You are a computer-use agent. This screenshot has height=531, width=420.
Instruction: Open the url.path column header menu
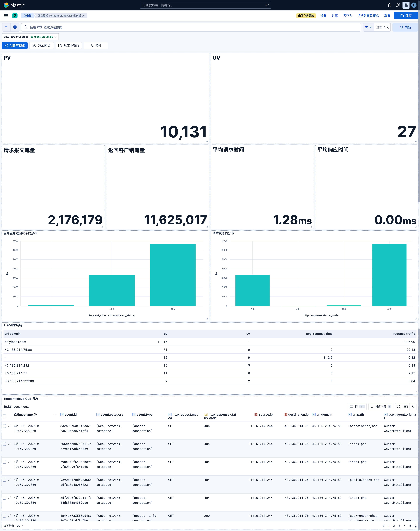click(x=356, y=415)
